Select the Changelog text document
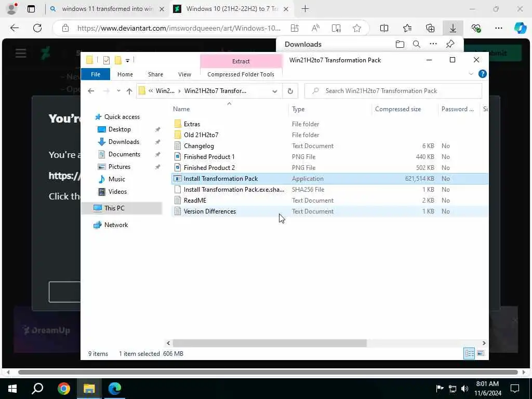 199,146
